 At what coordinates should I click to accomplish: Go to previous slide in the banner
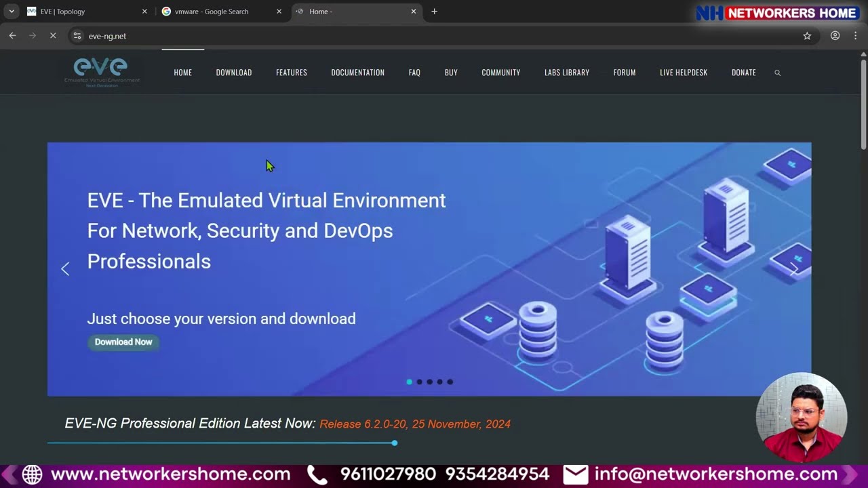(x=65, y=269)
